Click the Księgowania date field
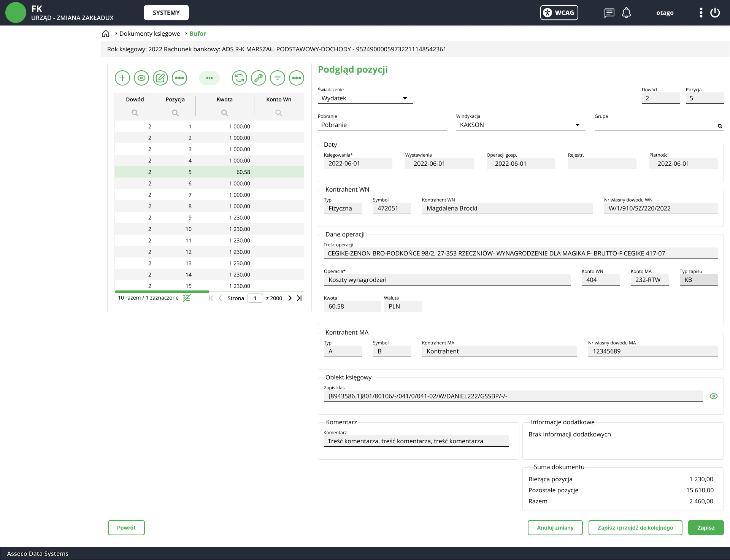The height and width of the screenshot is (560, 730). pos(358,163)
